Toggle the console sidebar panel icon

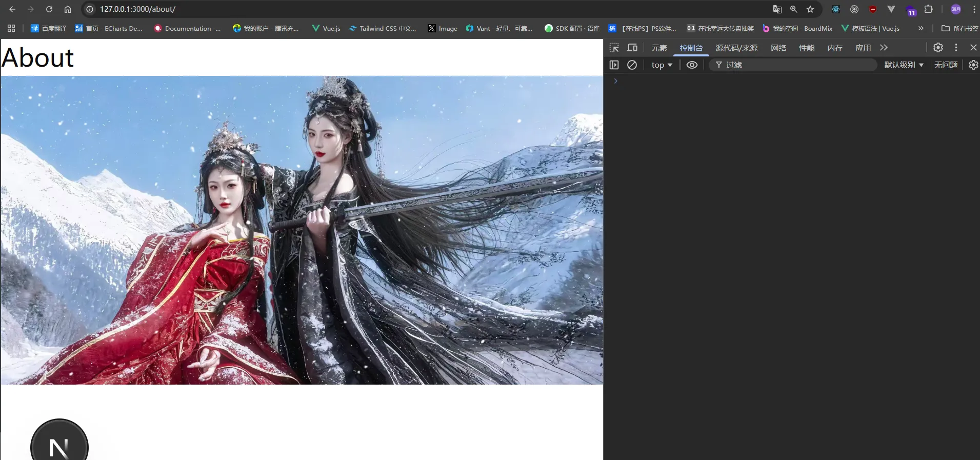click(614, 65)
